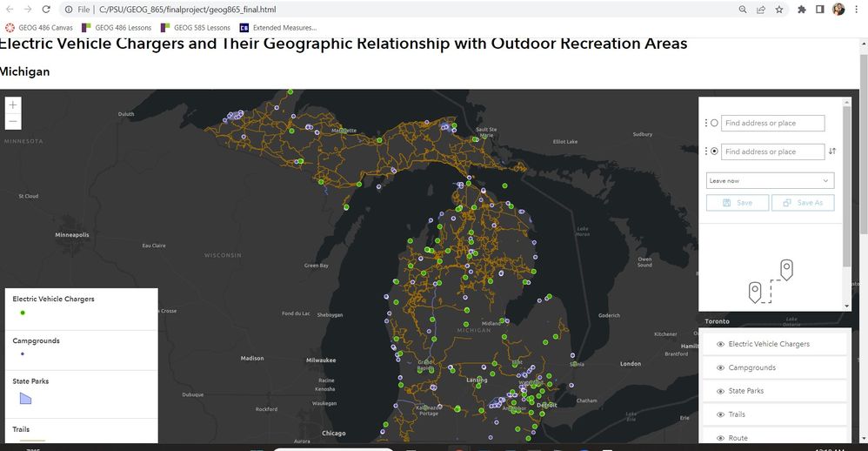Click the Toronto map label

click(x=717, y=321)
